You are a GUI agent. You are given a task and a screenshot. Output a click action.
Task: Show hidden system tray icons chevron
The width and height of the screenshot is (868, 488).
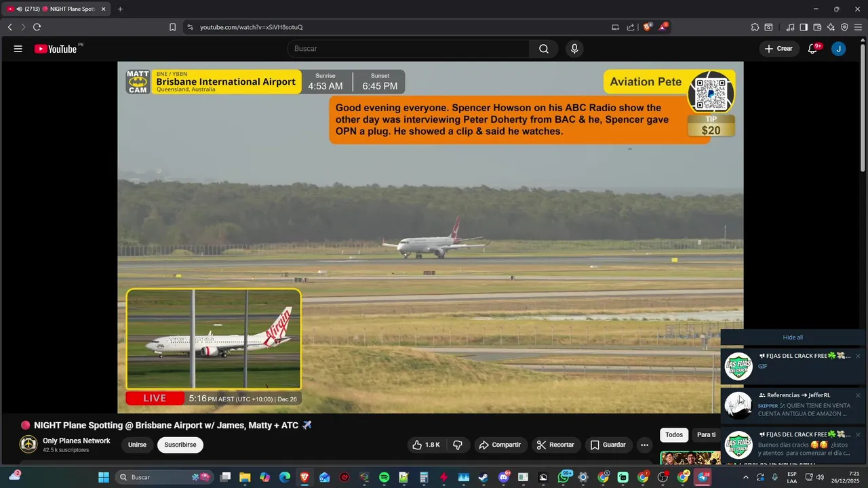tap(746, 477)
